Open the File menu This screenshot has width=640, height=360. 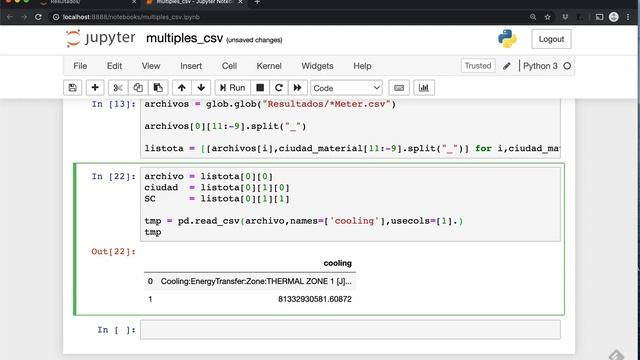(80, 66)
